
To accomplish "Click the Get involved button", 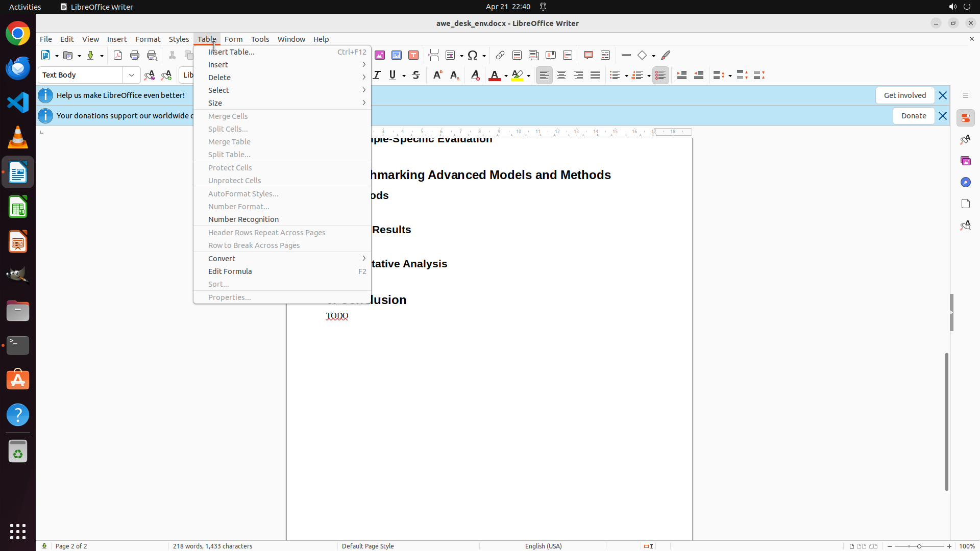I will tap(904, 95).
